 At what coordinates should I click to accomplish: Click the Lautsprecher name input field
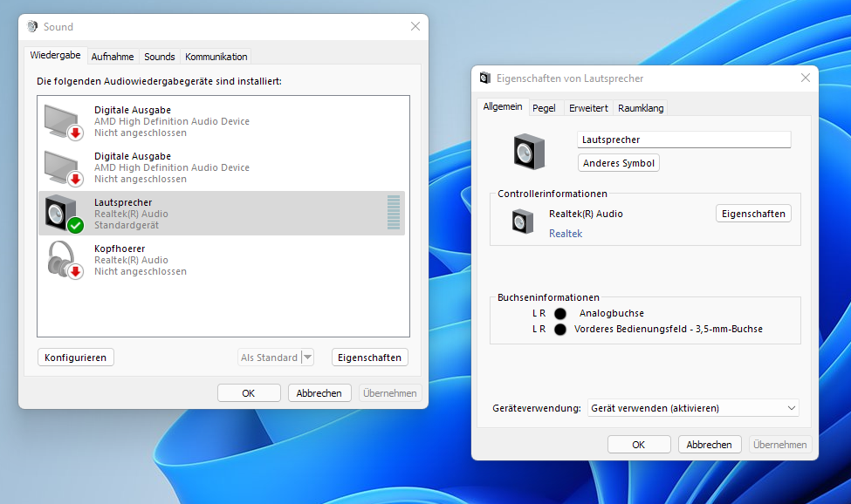pos(683,140)
